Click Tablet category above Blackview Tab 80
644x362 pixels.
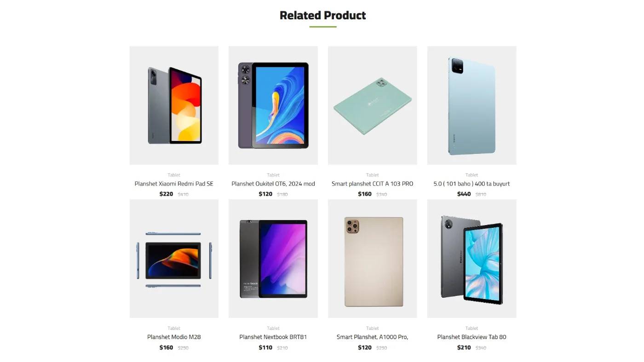tap(472, 328)
